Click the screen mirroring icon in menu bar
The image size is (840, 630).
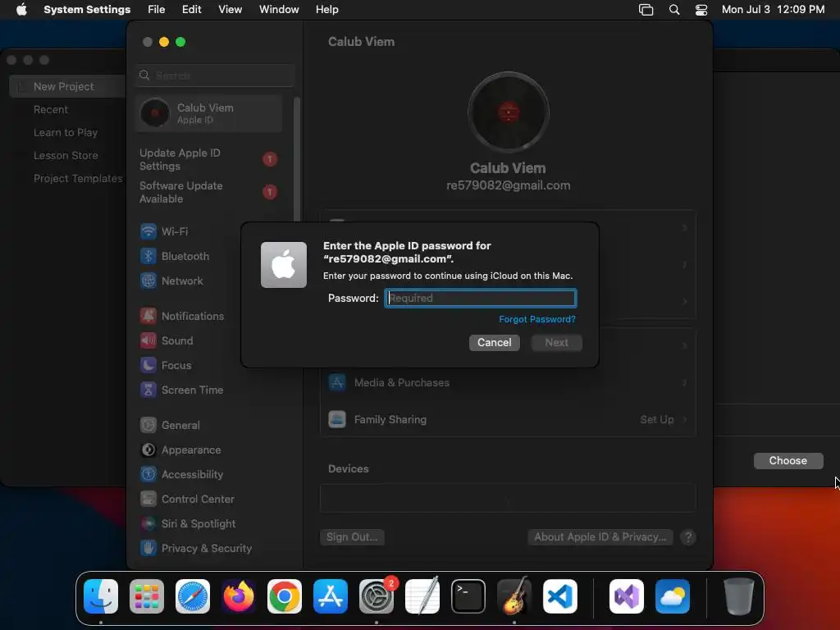pyautogui.click(x=646, y=10)
